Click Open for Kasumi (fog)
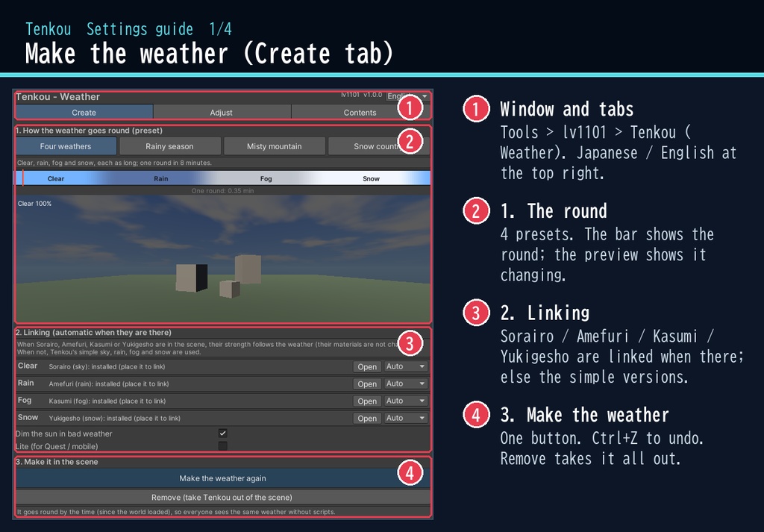This screenshot has width=764, height=532. pyautogui.click(x=367, y=401)
